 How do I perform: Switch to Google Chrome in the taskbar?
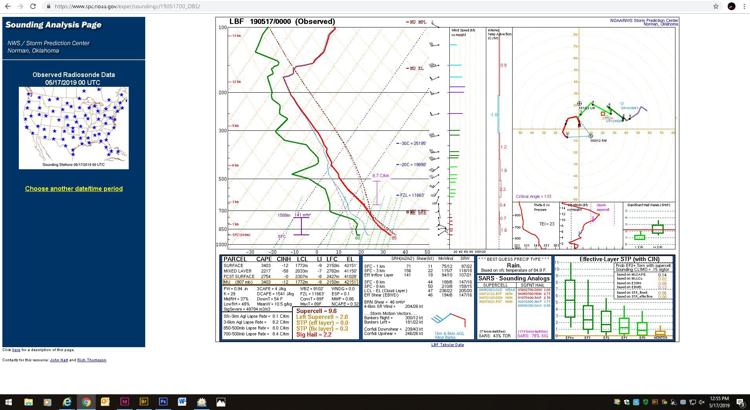(x=86, y=402)
